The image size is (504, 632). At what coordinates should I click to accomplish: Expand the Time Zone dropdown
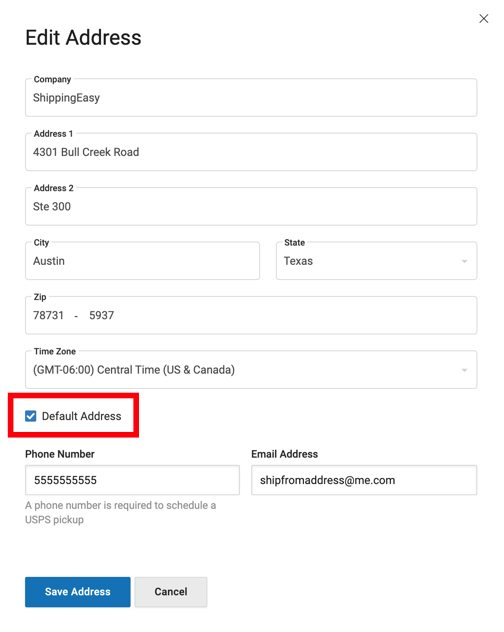pos(251,370)
